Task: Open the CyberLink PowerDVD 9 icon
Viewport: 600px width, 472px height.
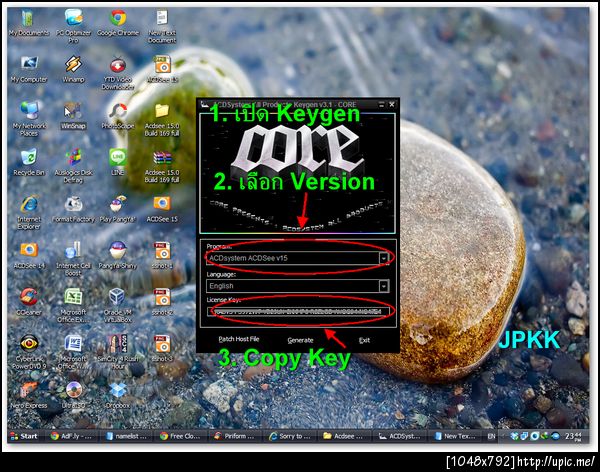Action: pyautogui.click(x=29, y=352)
